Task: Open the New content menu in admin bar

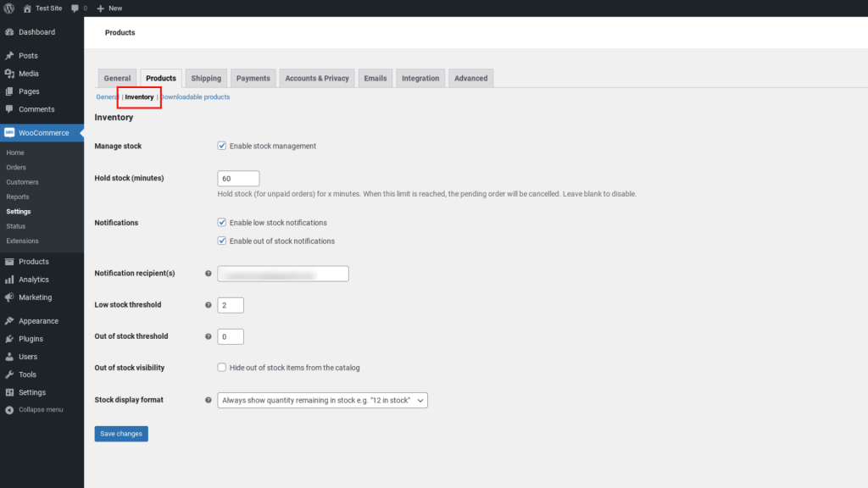Action: (109, 8)
